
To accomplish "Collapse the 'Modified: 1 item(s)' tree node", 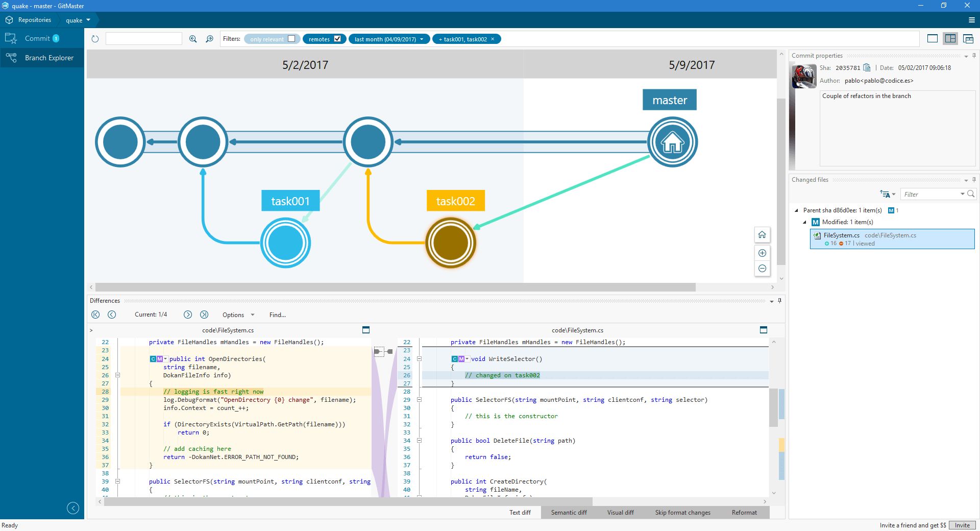I will (x=805, y=222).
